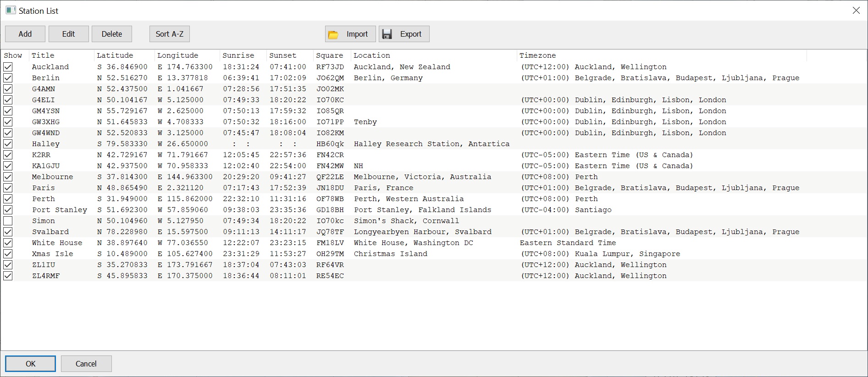Enable the Show checkbox for Simon
This screenshot has height=377, width=868.
[x=8, y=221]
